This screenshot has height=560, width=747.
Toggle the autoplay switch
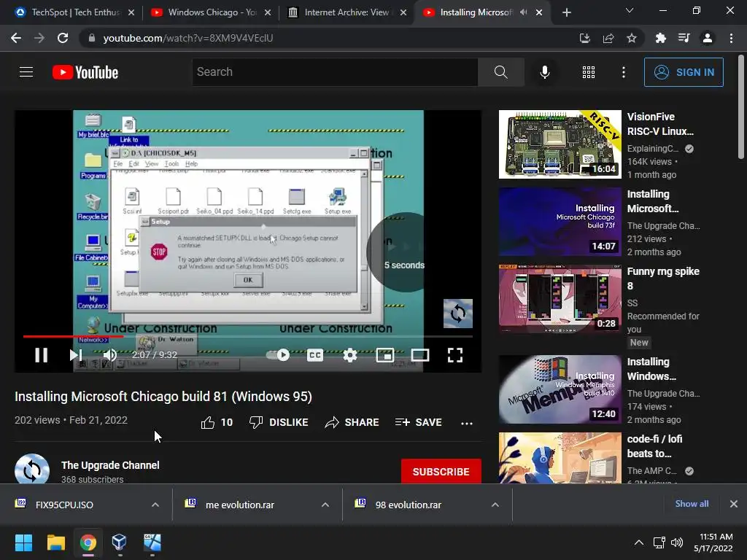pyautogui.click(x=278, y=355)
